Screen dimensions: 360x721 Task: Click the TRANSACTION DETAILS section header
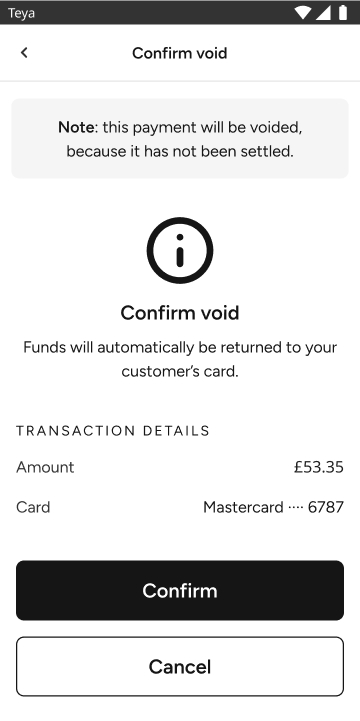tap(113, 431)
